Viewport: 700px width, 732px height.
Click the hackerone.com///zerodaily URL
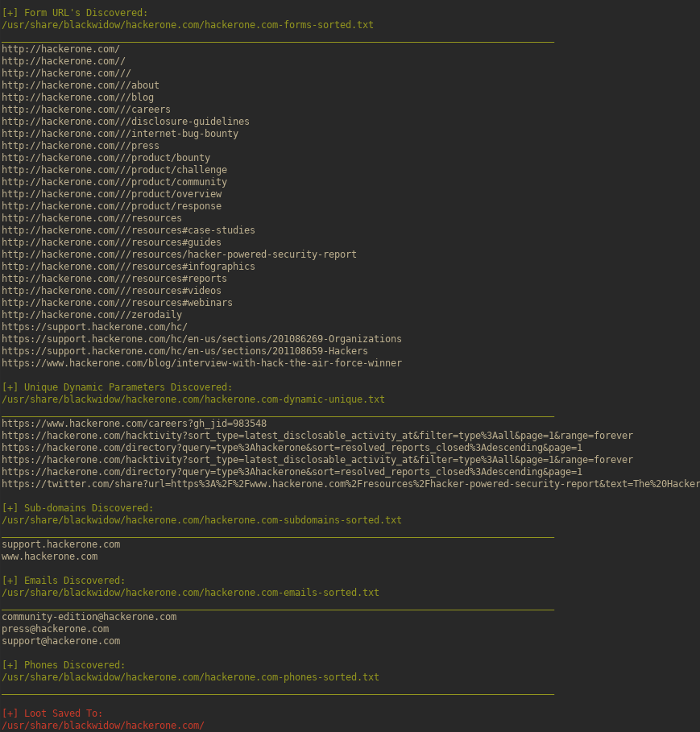pyautogui.click(x=92, y=315)
